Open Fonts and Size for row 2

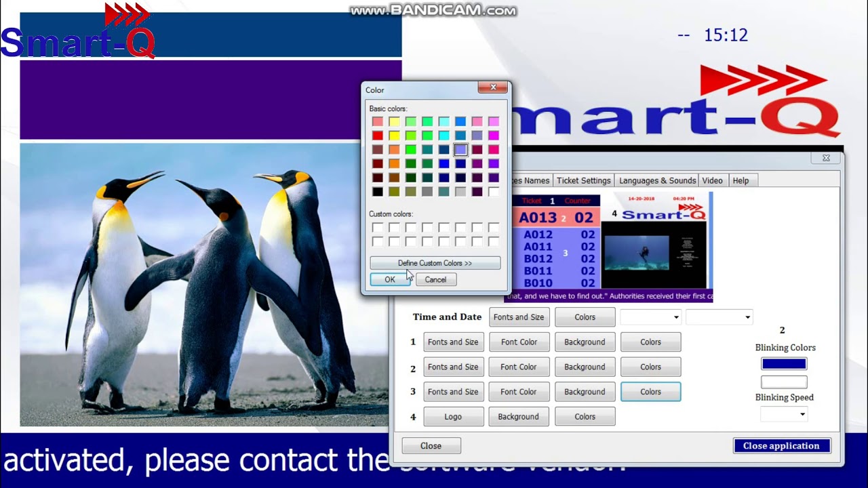[453, 367]
